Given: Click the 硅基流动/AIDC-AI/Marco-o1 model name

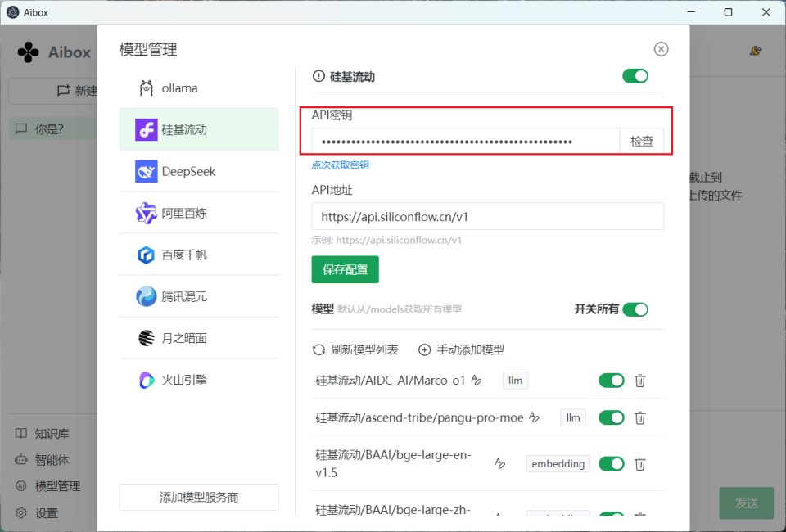Looking at the screenshot, I should [x=391, y=381].
